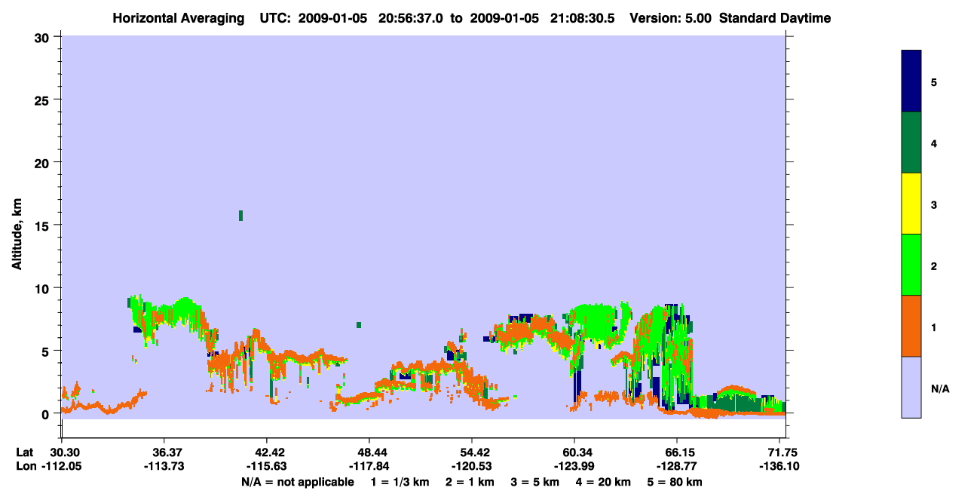Click the y-axis tick label 25
980x503 pixels.
(x=44, y=100)
